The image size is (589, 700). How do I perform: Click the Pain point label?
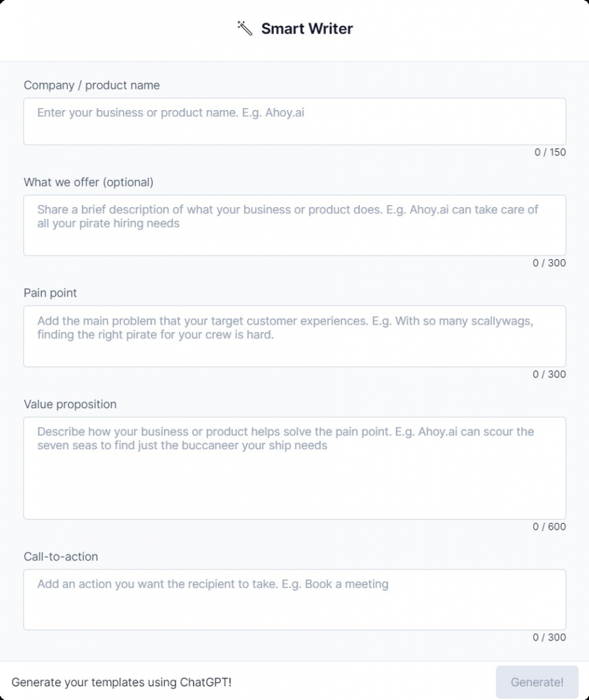(x=50, y=293)
